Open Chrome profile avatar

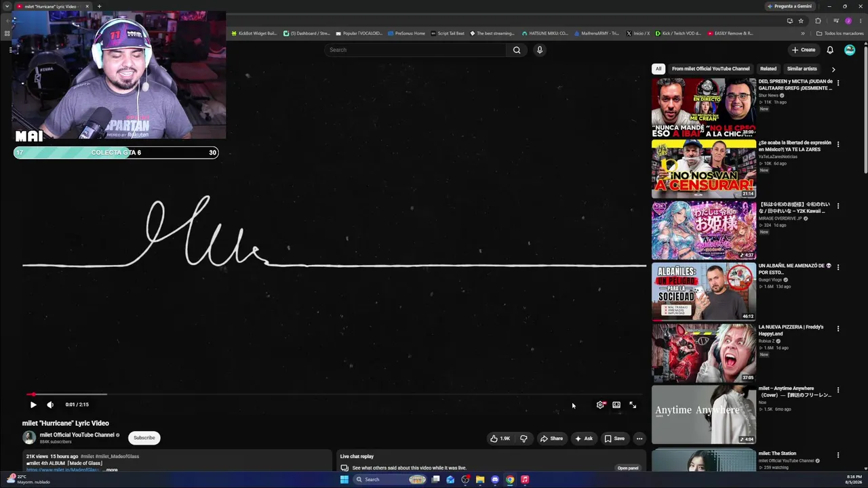(x=848, y=20)
